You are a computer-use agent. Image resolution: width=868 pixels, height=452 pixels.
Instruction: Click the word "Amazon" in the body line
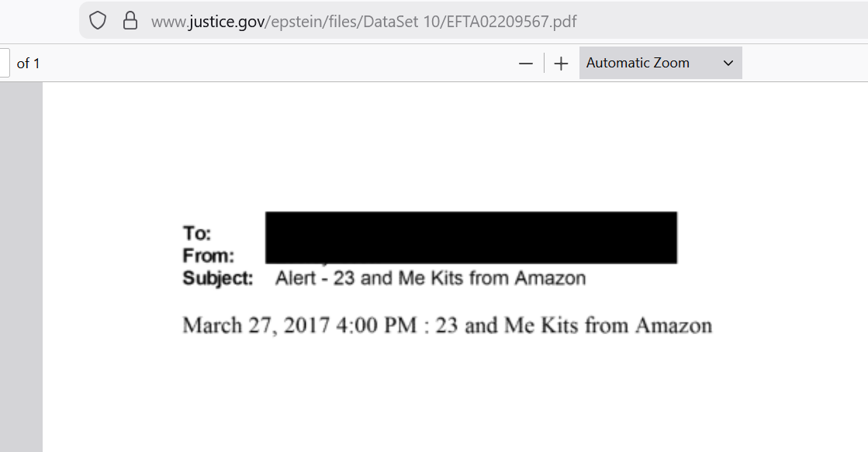pyautogui.click(x=674, y=326)
